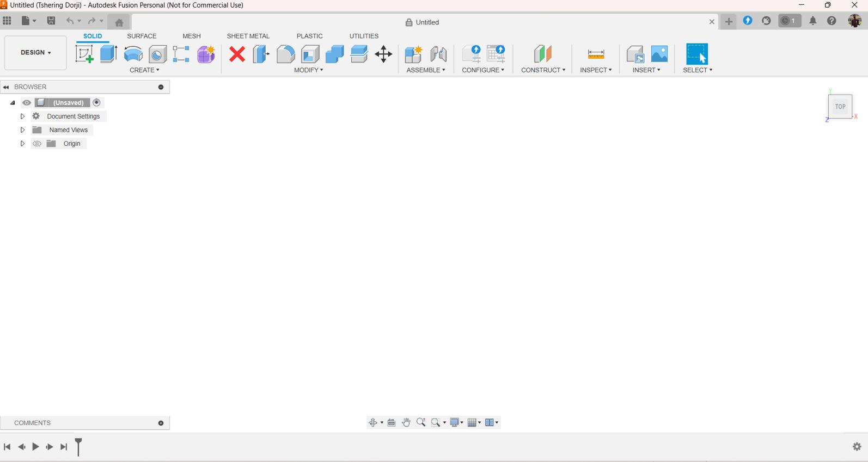Viewport: 868px width, 462px height.
Task: Click the Insert Derive icon
Action: 635,54
